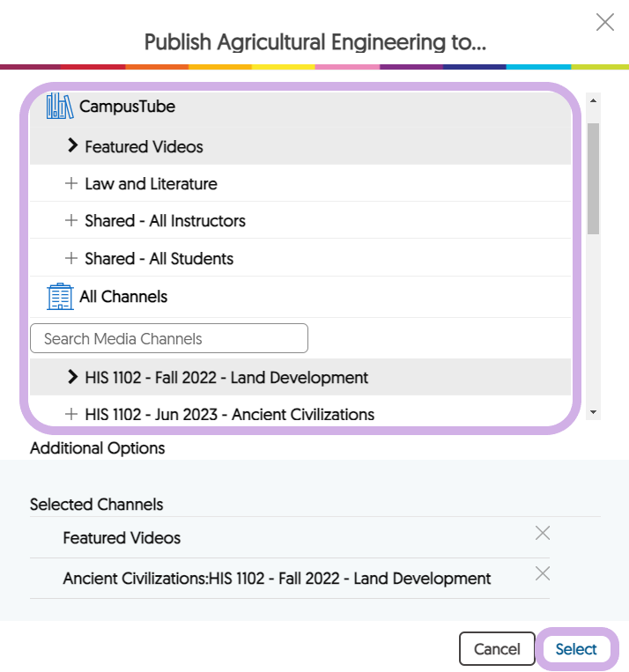
Task: Close the Publish dialog
Action: point(605,23)
